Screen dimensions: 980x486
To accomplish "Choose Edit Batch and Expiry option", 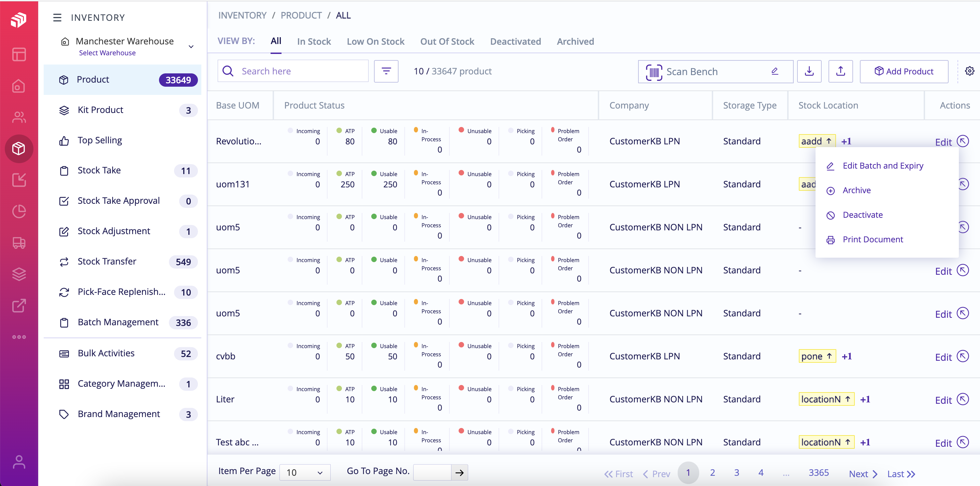I will [x=883, y=166].
